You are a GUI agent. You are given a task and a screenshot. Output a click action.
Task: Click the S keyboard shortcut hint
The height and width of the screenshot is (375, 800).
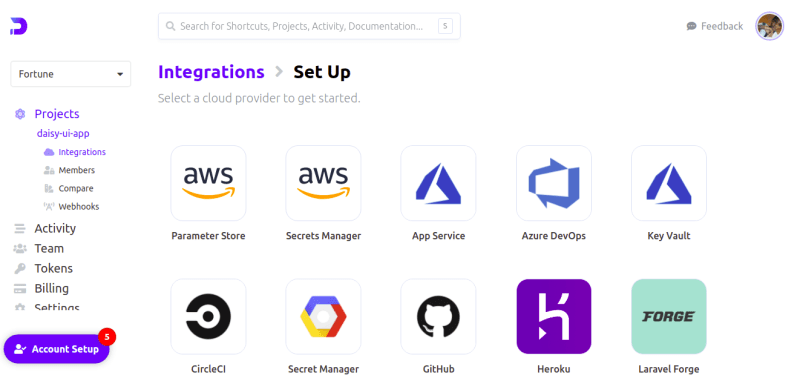(x=445, y=26)
